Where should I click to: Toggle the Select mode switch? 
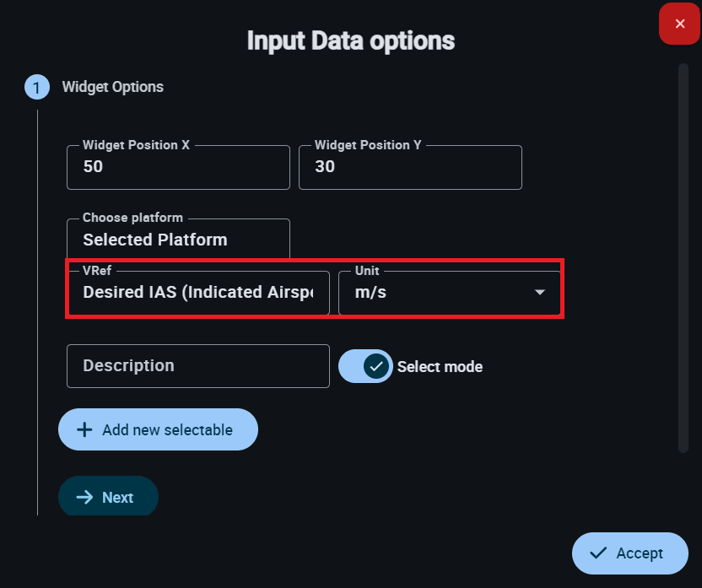(365, 366)
